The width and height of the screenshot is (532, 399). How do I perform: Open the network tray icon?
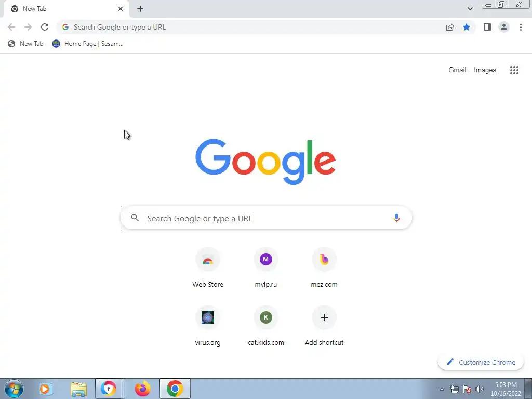(454, 389)
